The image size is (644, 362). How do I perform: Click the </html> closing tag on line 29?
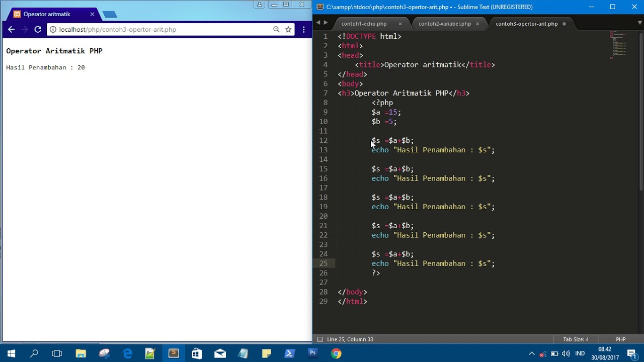point(352,302)
